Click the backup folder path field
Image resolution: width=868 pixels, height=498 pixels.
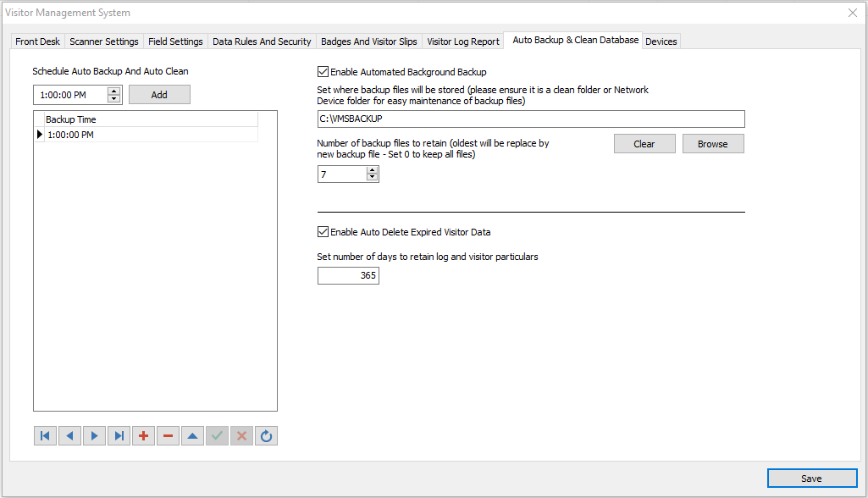click(x=530, y=119)
